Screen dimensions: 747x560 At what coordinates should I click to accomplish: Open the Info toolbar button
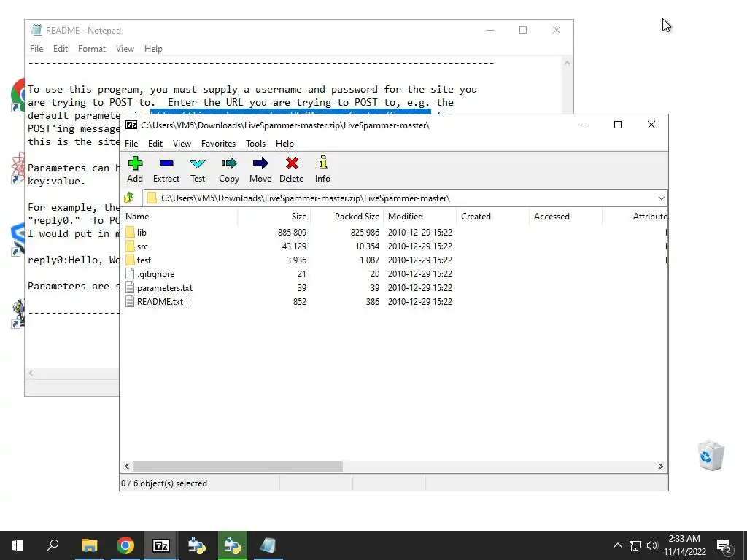pyautogui.click(x=323, y=163)
